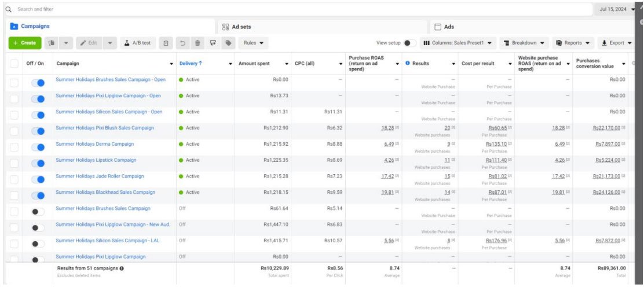644x288 pixels.
Task: Open the Campaign column header menu arrow
Action: coord(171,64)
